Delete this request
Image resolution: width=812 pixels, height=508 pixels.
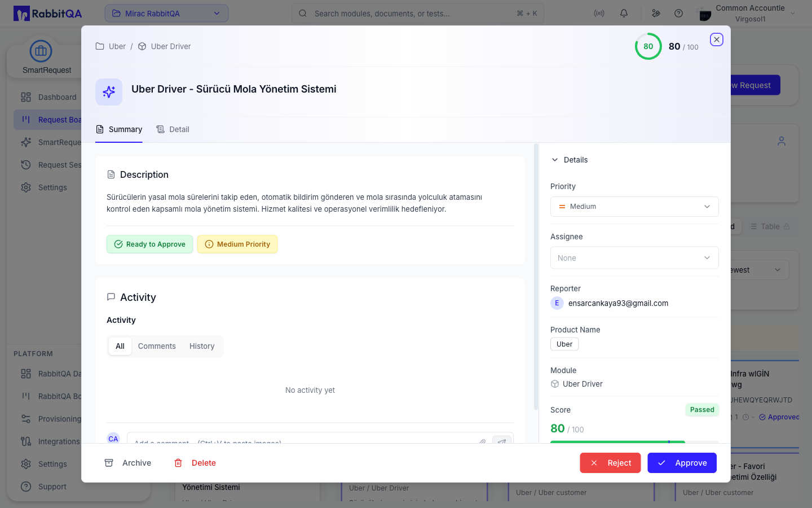[x=195, y=463]
